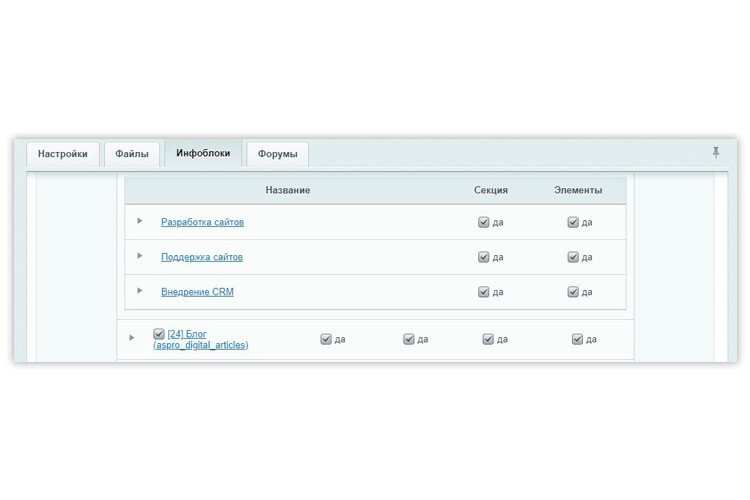The height and width of the screenshot is (500, 750).
Task: Open the Внедрение CRM link
Action: 197,292
